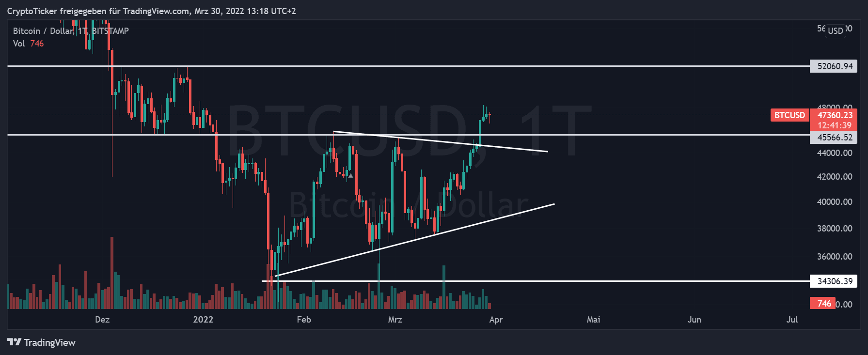Screen dimensions: 868x355
Task: Select the 34306.39 price level label
Action: tap(834, 281)
